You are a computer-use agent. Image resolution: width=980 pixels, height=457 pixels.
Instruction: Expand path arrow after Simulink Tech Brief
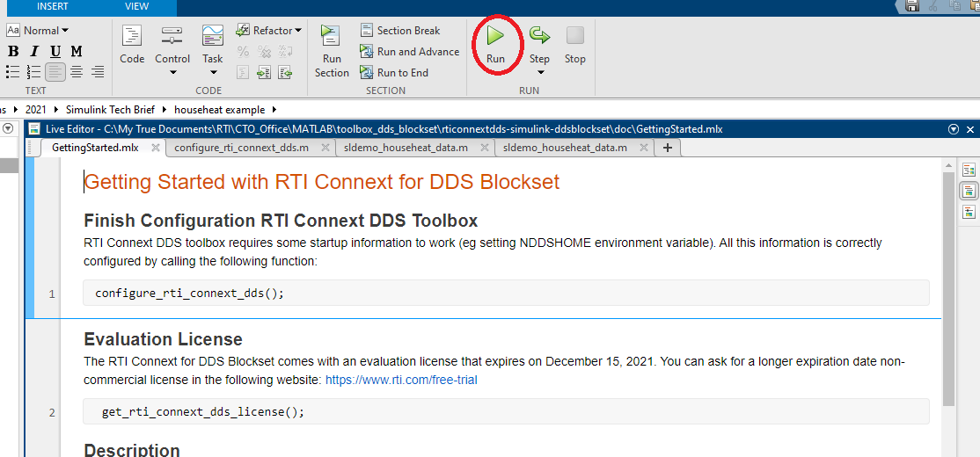(165, 109)
